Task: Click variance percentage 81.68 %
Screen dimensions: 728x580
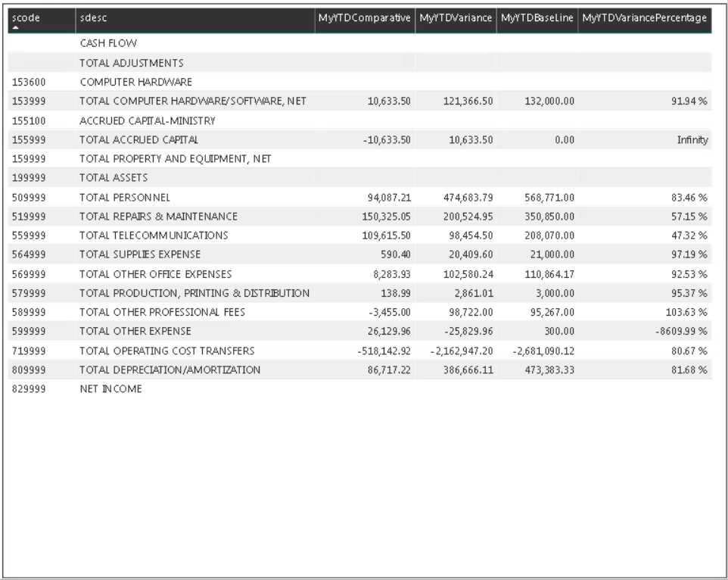Action: pyautogui.click(x=689, y=370)
